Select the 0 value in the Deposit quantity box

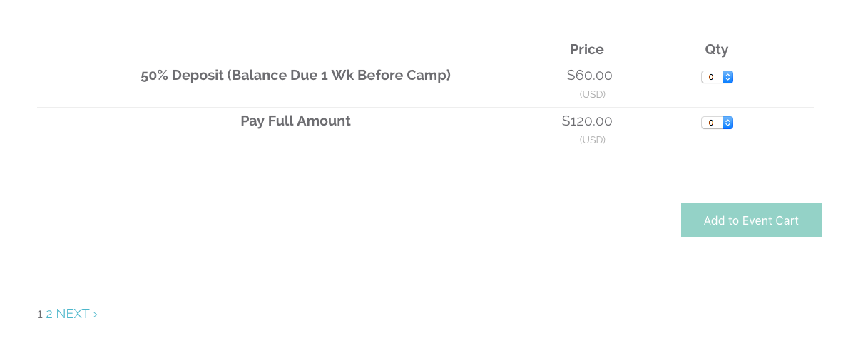pos(711,77)
